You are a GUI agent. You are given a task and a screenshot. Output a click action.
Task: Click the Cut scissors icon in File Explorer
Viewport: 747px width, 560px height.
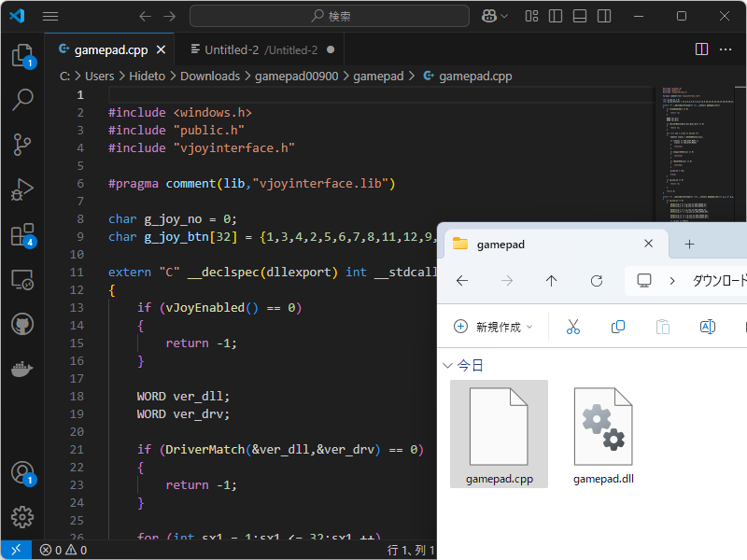pos(573,327)
